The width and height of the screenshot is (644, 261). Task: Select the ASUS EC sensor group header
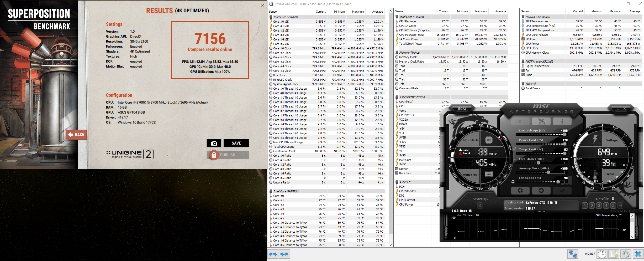tap(405, 182)
